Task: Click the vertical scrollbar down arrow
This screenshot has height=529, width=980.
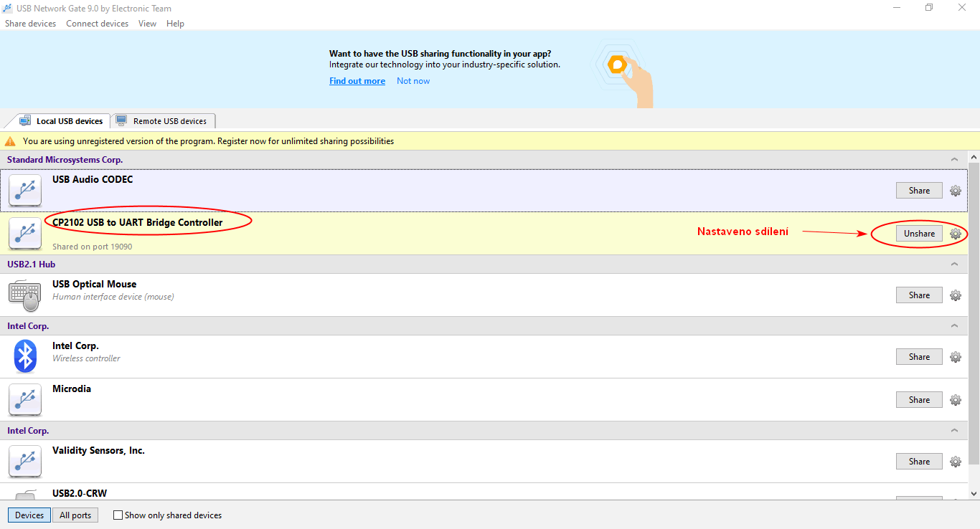Action: tap(974, 494)
